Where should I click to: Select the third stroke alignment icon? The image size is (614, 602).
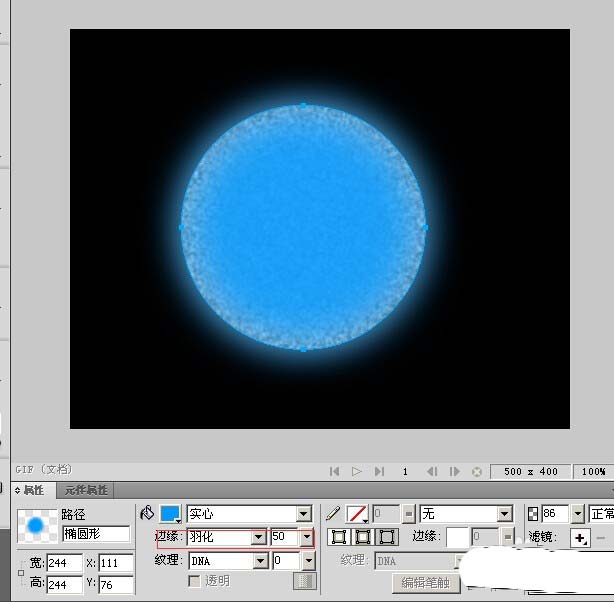click(x=387, y=537)
